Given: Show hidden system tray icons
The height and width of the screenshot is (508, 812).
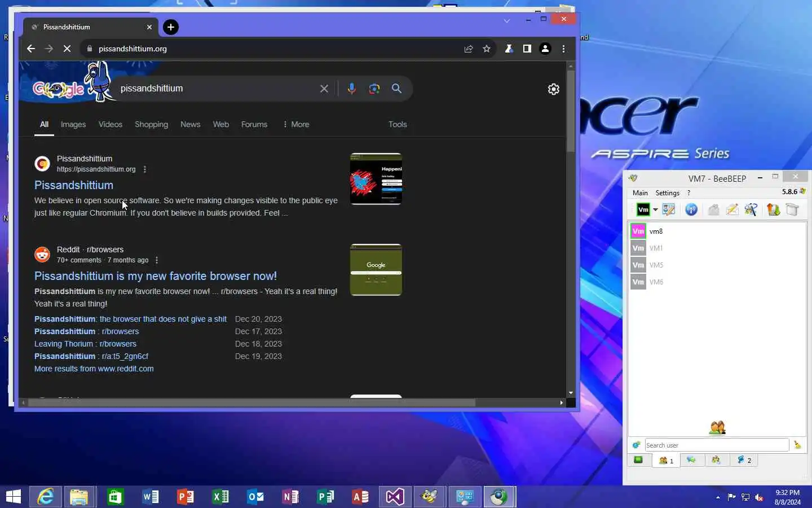Looking at the screenshot, I should point(718,497).
